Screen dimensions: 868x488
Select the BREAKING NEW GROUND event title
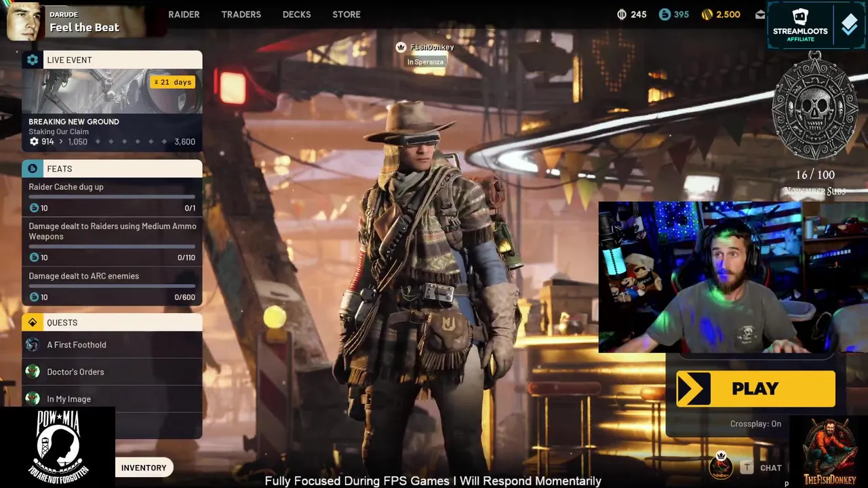pyautogui.click(x=74, y=121)
